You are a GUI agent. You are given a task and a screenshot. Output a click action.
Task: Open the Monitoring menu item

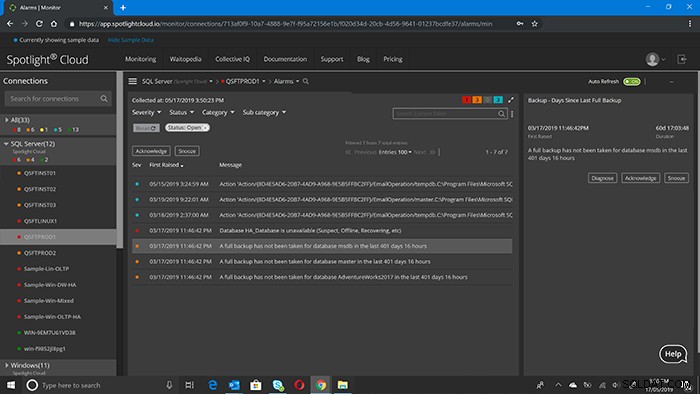140,59
